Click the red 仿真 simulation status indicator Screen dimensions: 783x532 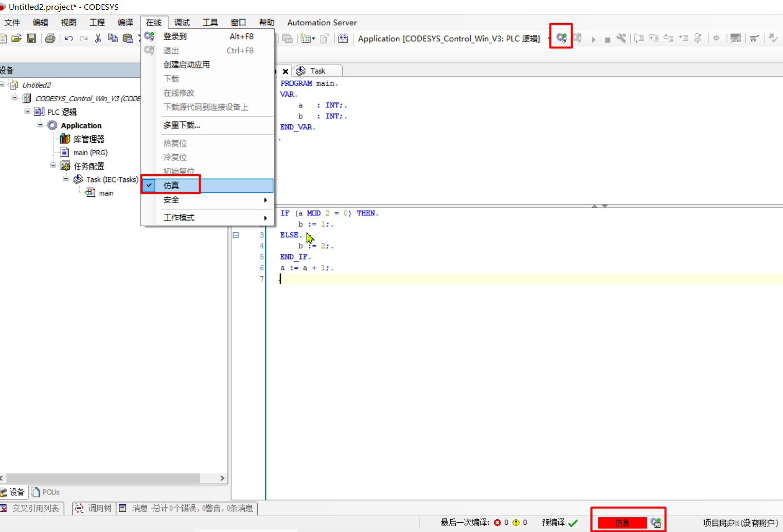tap(622, 523)
